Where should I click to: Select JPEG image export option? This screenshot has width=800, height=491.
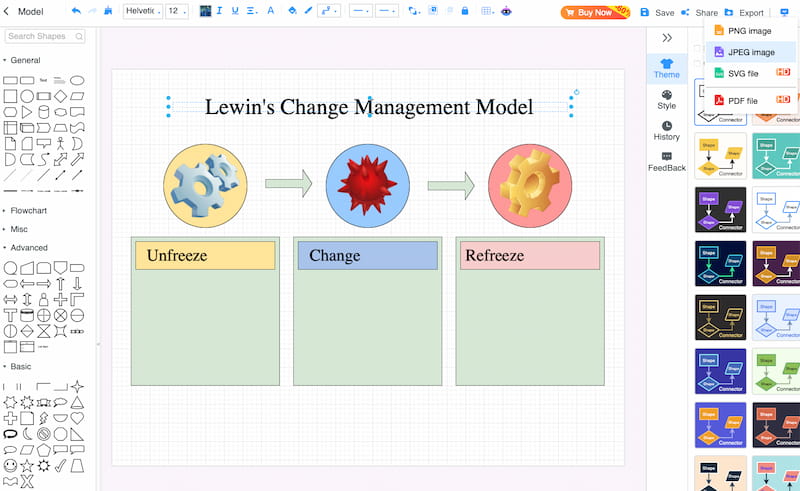(750, 52)
